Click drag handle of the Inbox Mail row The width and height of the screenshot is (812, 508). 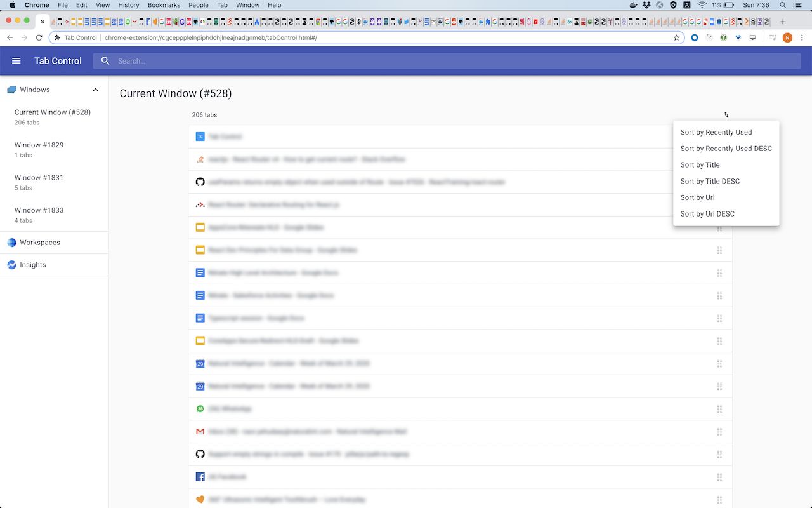[x=719, y=432]
